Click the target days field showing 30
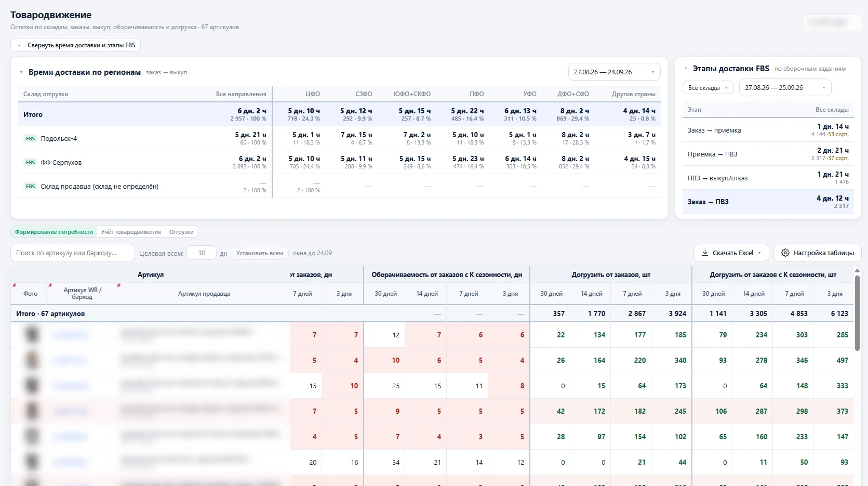Screen dimensions: 868x486 pyautogui.click(x=202, y=253)
